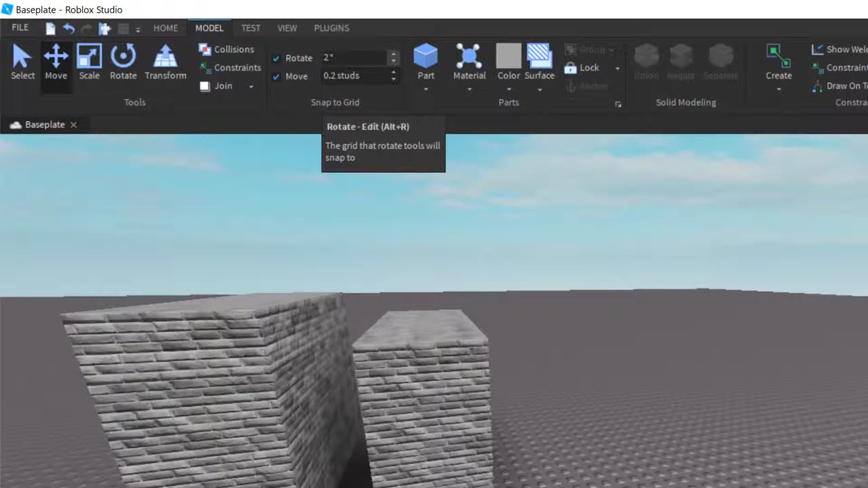Open the FILE menu
868x488 pixels.
click(x=20, y=28)
